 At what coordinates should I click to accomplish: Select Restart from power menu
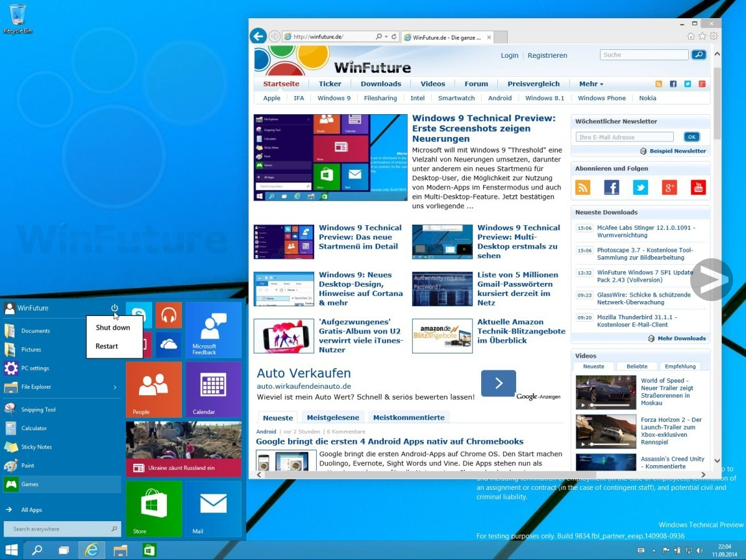[106, 347]
